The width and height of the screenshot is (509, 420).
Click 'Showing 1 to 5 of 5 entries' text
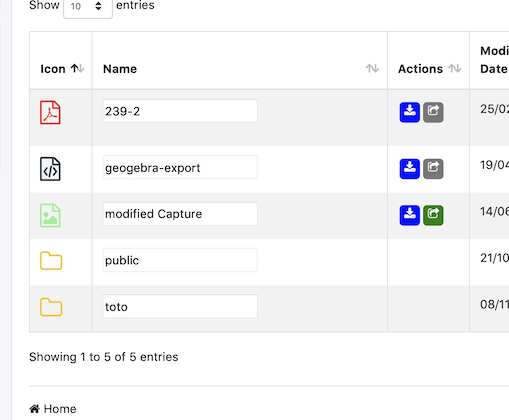point(104,357)
